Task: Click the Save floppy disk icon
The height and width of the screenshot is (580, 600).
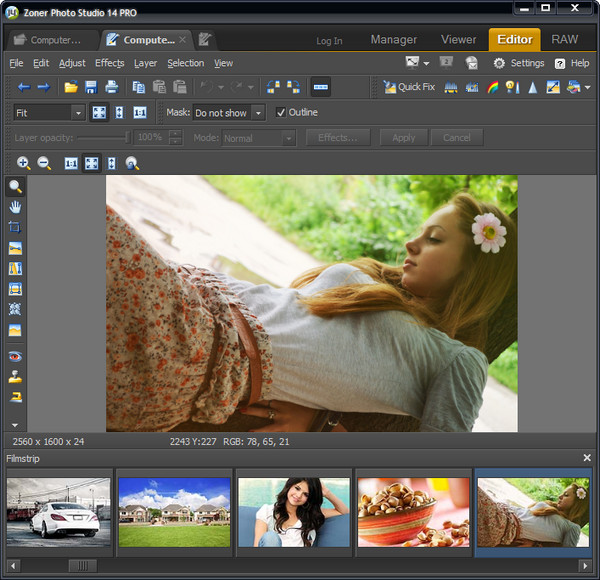Action: click(x=91, y=87)
